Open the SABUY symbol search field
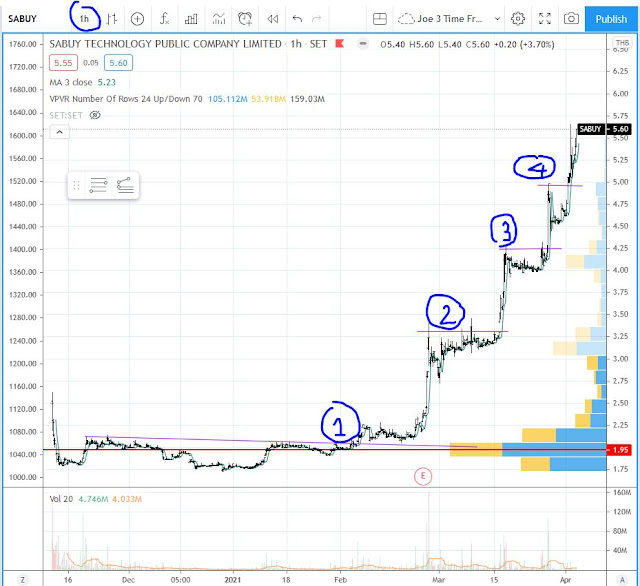Screen dimensions: 640x586 (22, 19)
